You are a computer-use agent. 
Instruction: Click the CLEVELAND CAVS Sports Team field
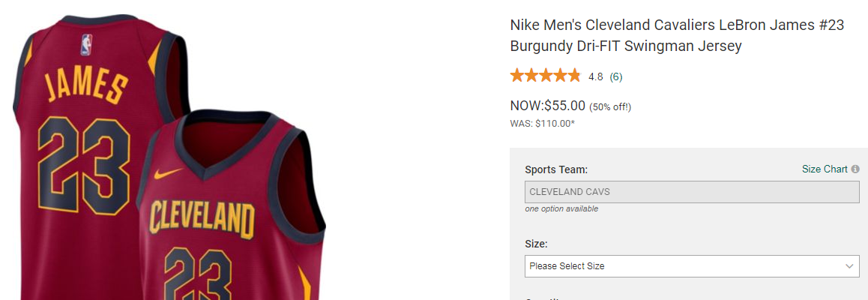692,192
